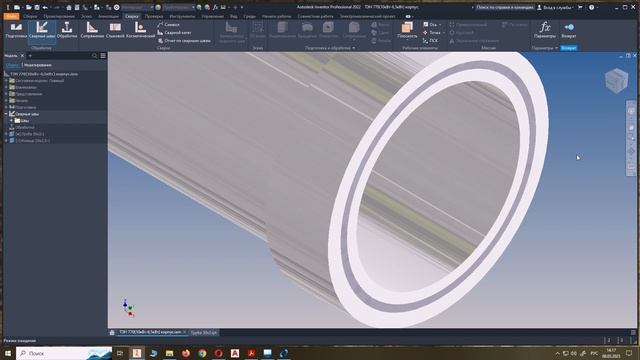
Task: Expand the Подготовка tree node
Action: 6,107
